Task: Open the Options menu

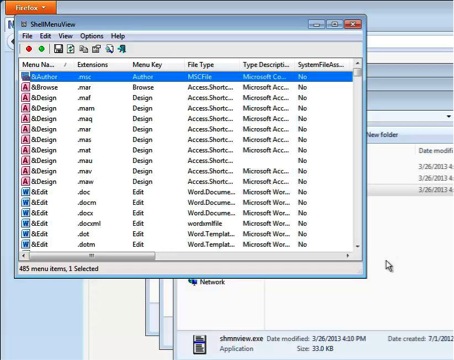Action: point(92,36)
